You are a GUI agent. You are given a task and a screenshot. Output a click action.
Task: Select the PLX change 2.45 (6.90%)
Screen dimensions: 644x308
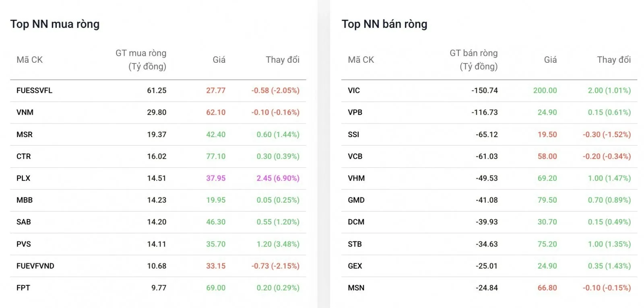tap(278, 178)
